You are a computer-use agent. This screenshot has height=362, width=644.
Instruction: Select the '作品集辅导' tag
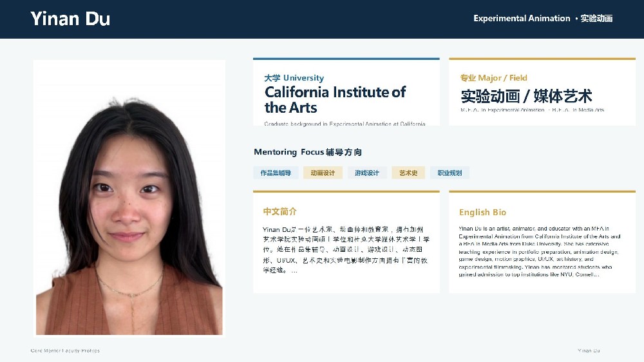click(276, 173)
